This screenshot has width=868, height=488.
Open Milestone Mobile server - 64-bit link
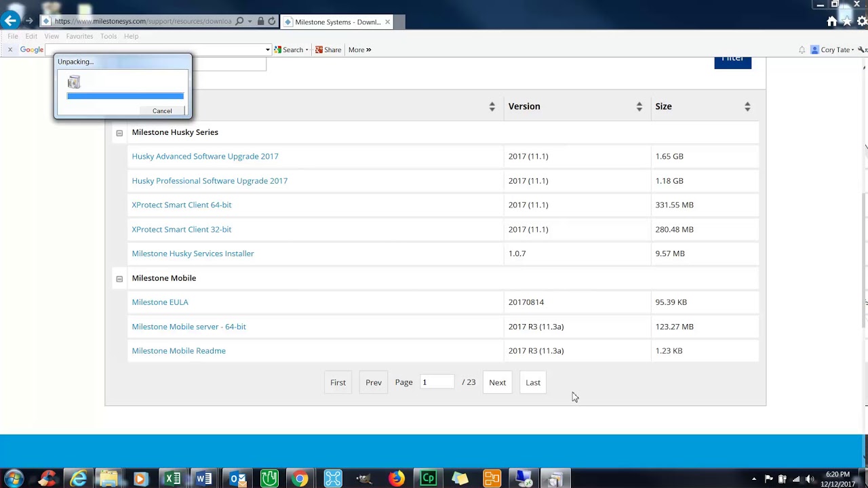click(189, 327)
